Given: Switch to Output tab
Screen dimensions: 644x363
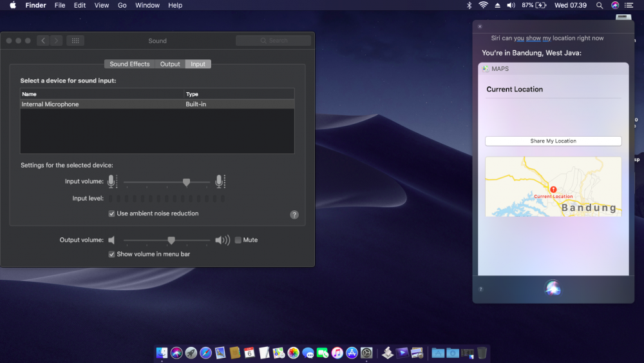Looking at the screenshot, I should [x=170, y=64].
